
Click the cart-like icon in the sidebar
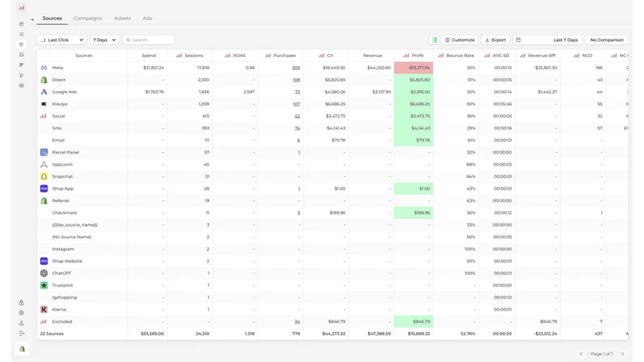click(x=22, y=75)
